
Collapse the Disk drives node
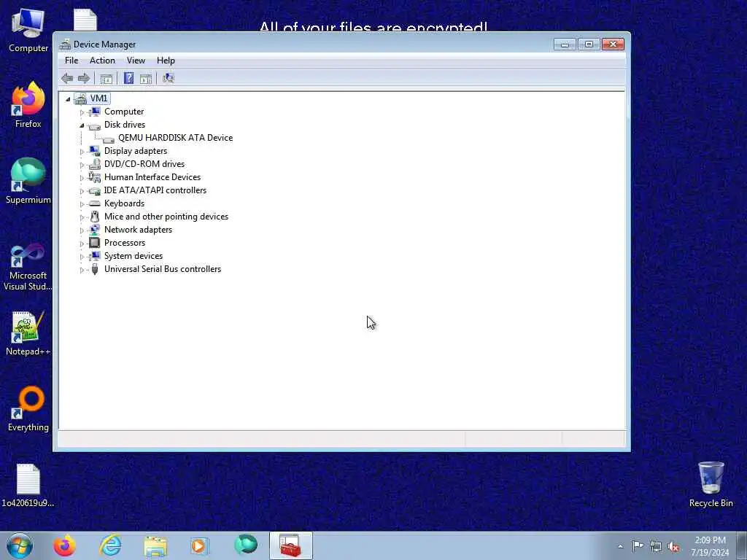82,125
